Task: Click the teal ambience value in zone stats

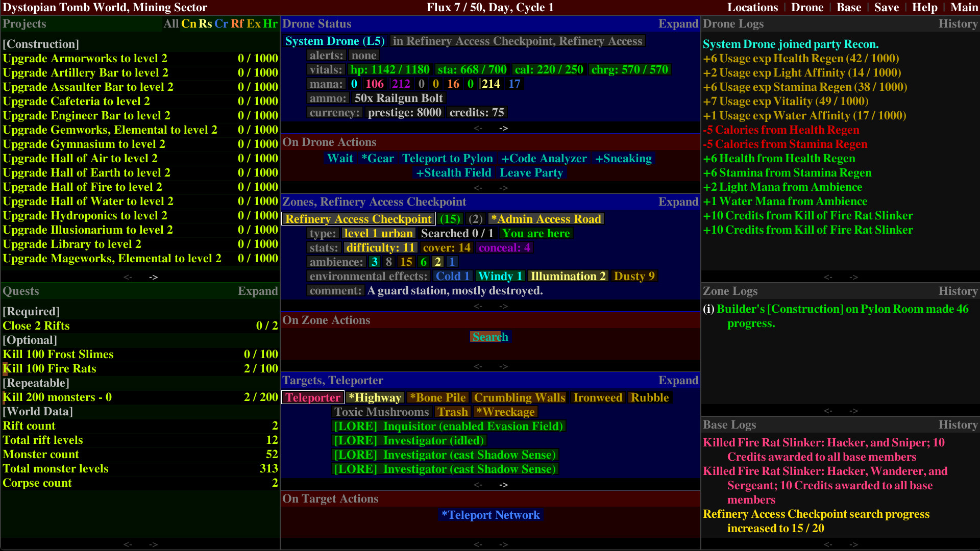Action: pyautogui.click(x=374, y=262)
